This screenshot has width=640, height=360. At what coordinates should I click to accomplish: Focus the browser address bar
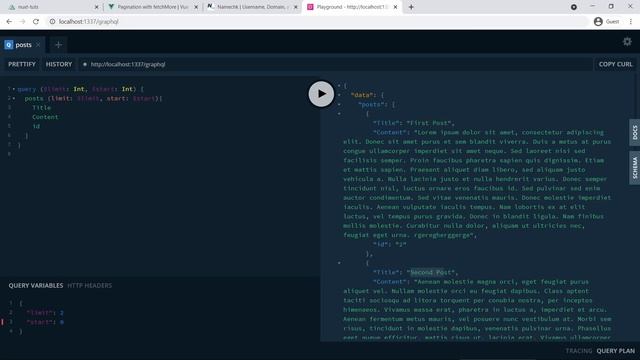tap(318, 22)
